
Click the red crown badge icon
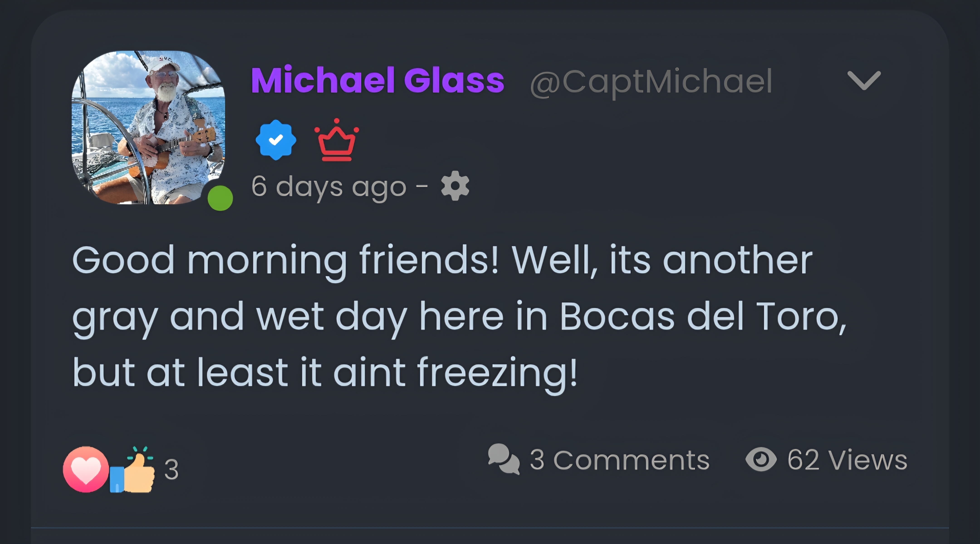point(336,141)
